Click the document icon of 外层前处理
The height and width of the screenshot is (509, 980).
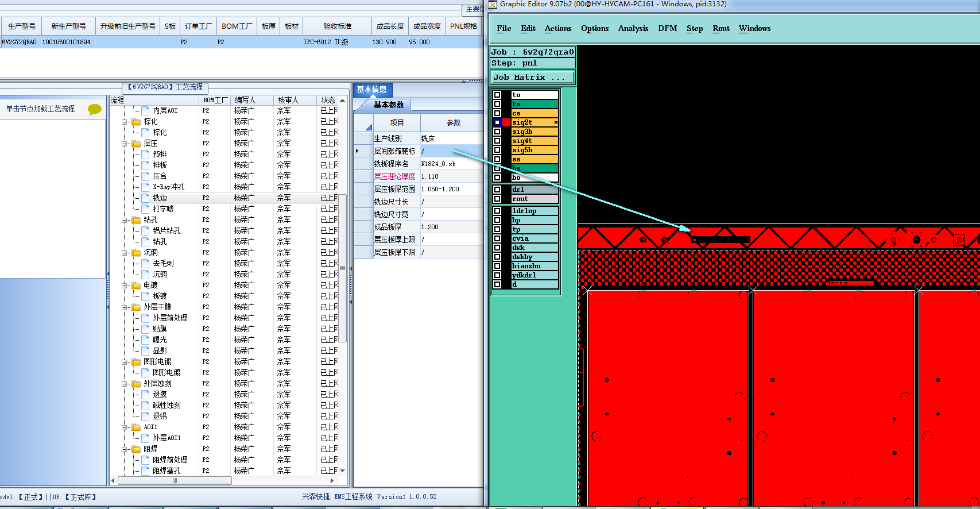[x=145, y=318]
